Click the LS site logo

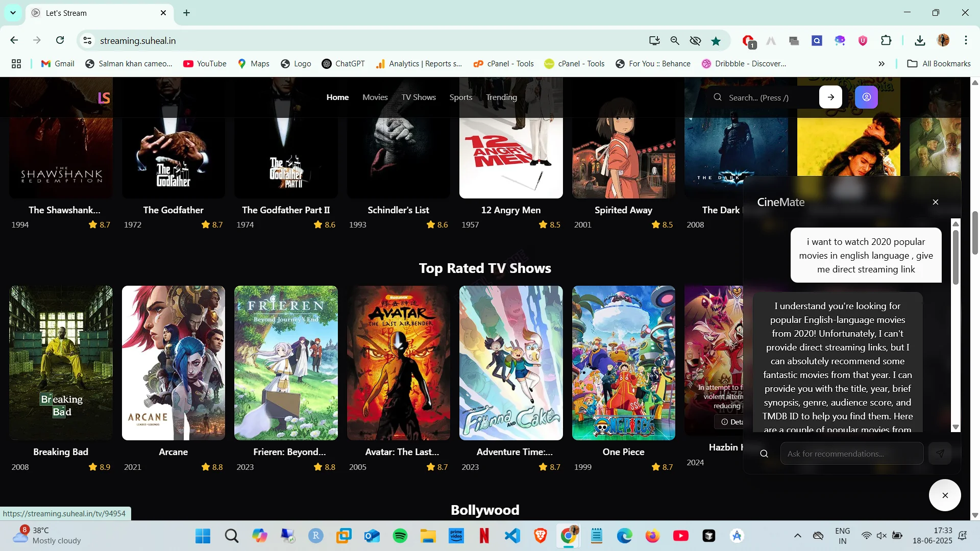tap(104, 97)
